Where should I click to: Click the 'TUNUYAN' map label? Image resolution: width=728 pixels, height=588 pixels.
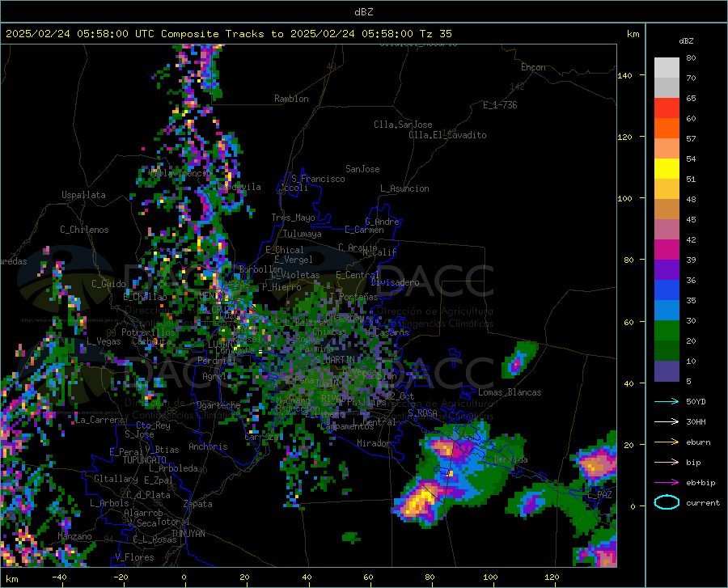click(x=188, y=533)
